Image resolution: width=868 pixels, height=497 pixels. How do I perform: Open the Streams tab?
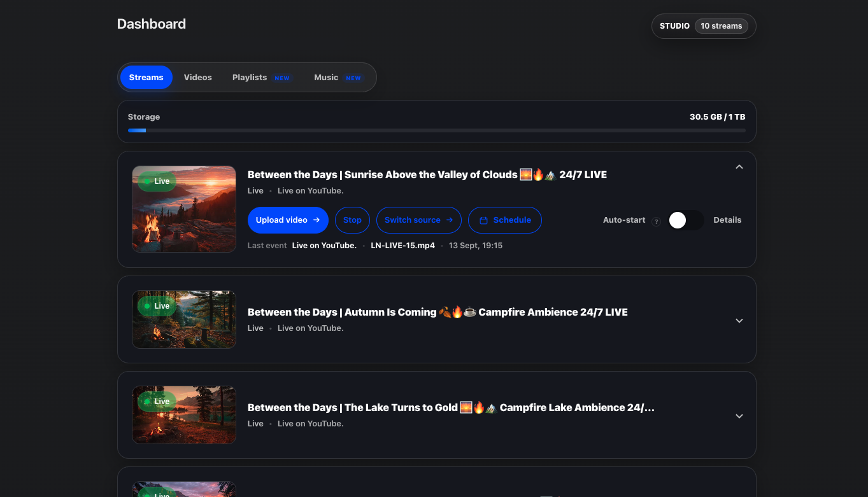click(146, 78)
